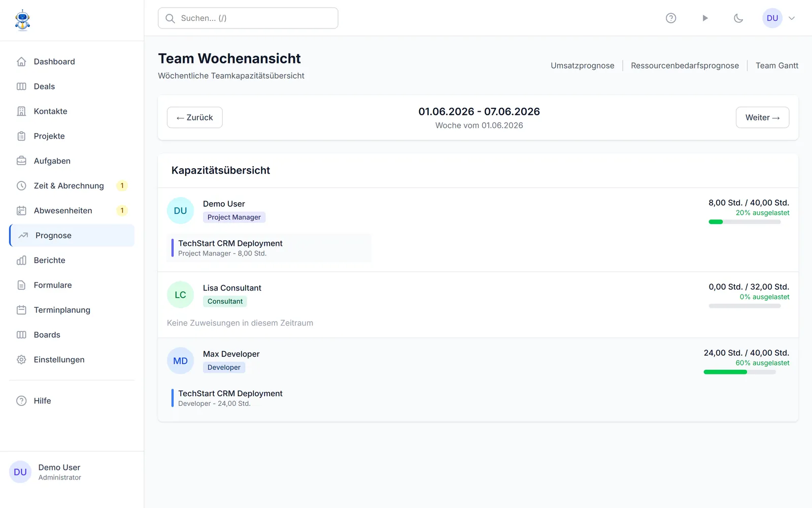Click the Hilfe question mark icon in sidebar
This screenshot has height=508, width=812.
coord(21,401)
